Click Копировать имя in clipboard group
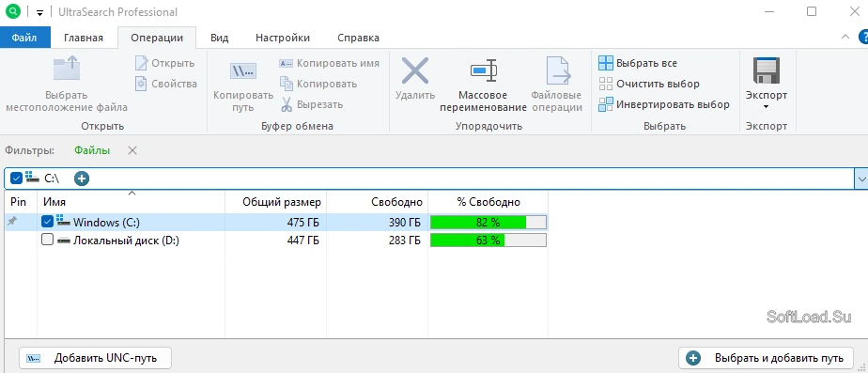This screenshot has height=373, width=868. click(330, 63)
